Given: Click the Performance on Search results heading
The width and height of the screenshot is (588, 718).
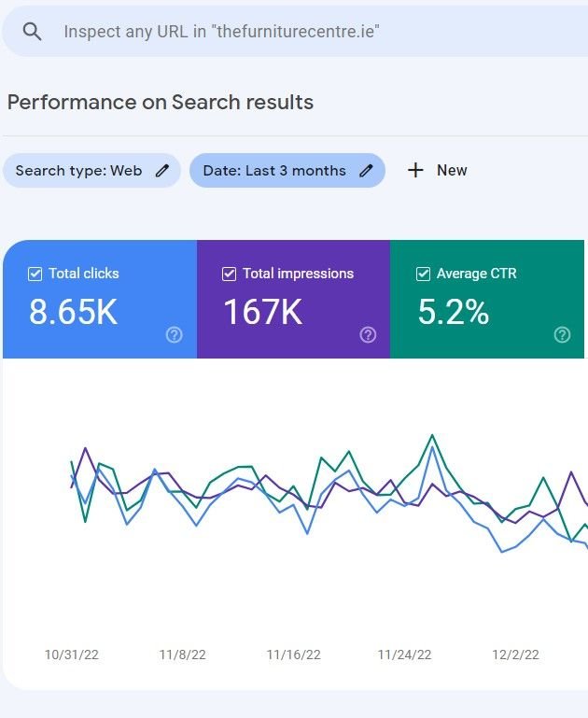Looking at the screenshot, I should coord(161,103).
